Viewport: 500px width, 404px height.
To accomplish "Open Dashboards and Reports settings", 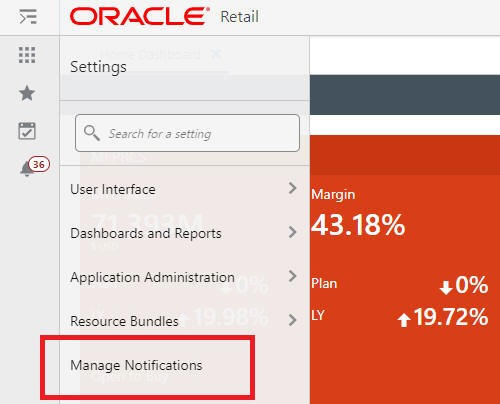I will 184,233.
